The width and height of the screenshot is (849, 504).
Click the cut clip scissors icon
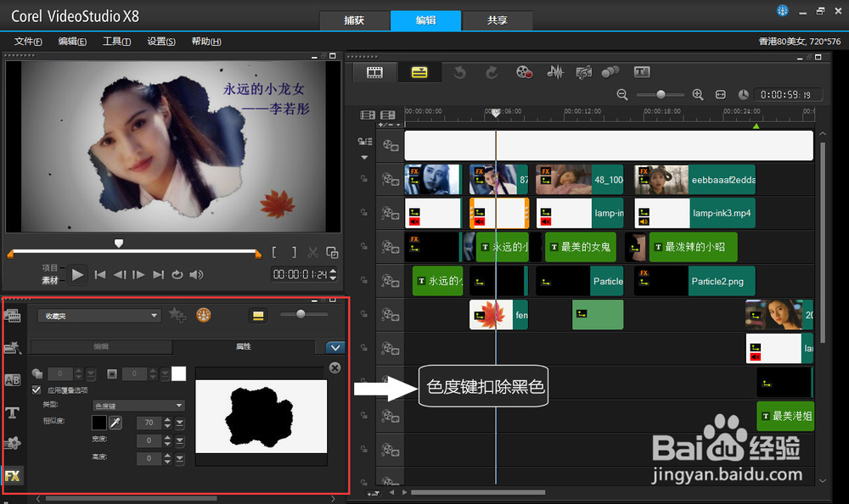pos(313,252)
